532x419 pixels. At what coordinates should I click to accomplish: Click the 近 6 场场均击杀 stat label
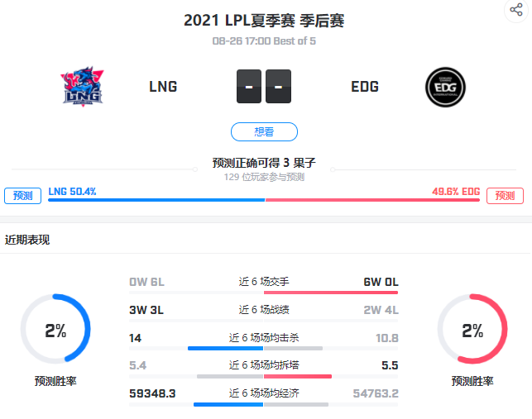click(x=264, y=338)
